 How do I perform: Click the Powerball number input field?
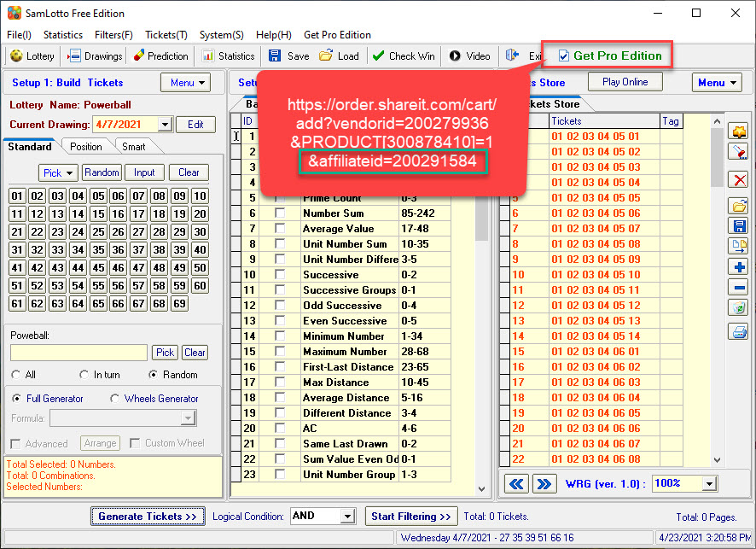pos(79,353)
